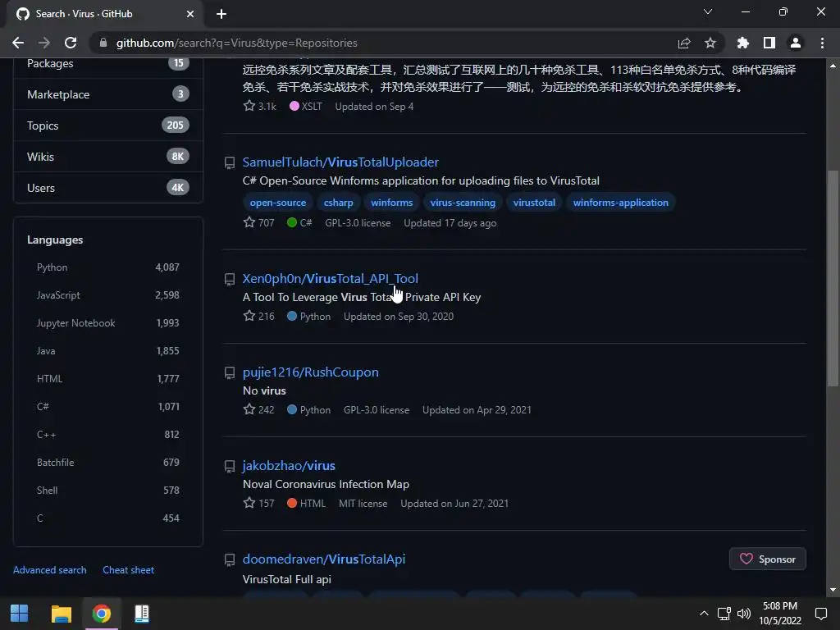
Task: Click the share page icon in address bar
Action: 684,43
